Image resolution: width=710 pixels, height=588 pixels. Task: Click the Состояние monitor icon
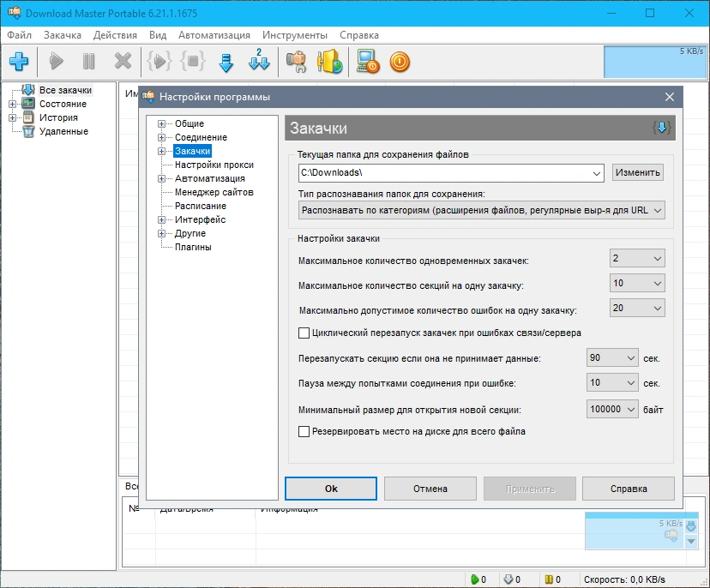(x=28, y=104)
